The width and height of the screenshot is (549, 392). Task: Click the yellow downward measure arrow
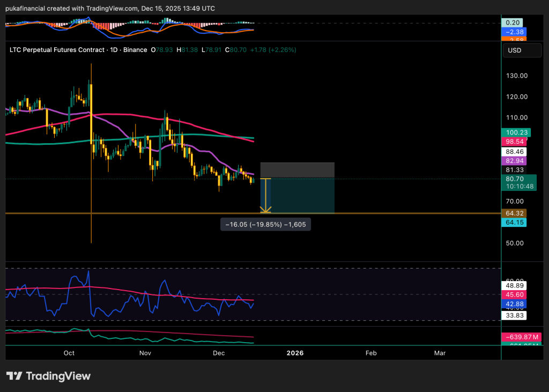click(265, 196)
